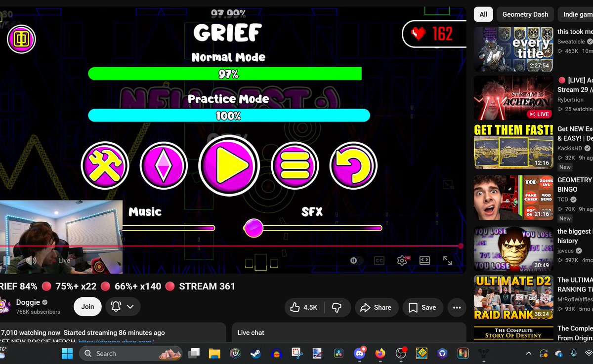Open DaVinci Resolve from the taskbar

point(338,353)
